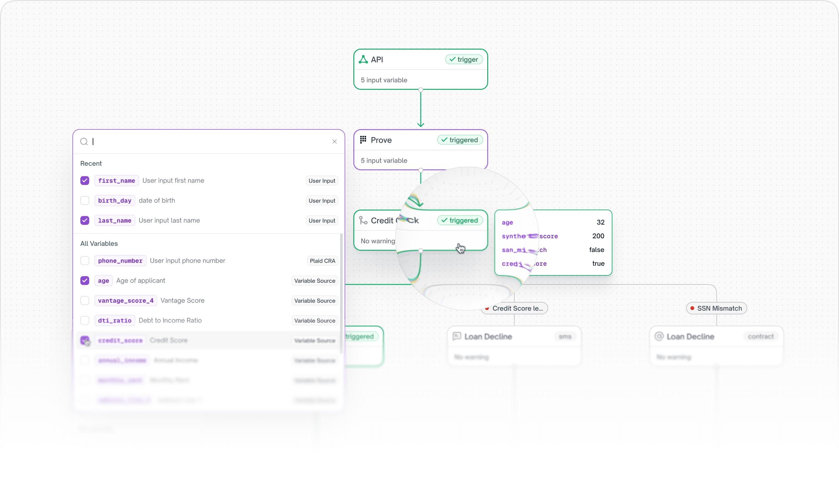Click the triggered badge on Prove node

point(459,140)
